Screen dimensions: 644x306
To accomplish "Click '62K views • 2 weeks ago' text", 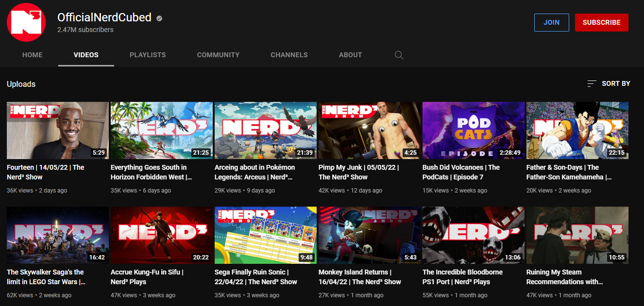I will tap(39, 295).
